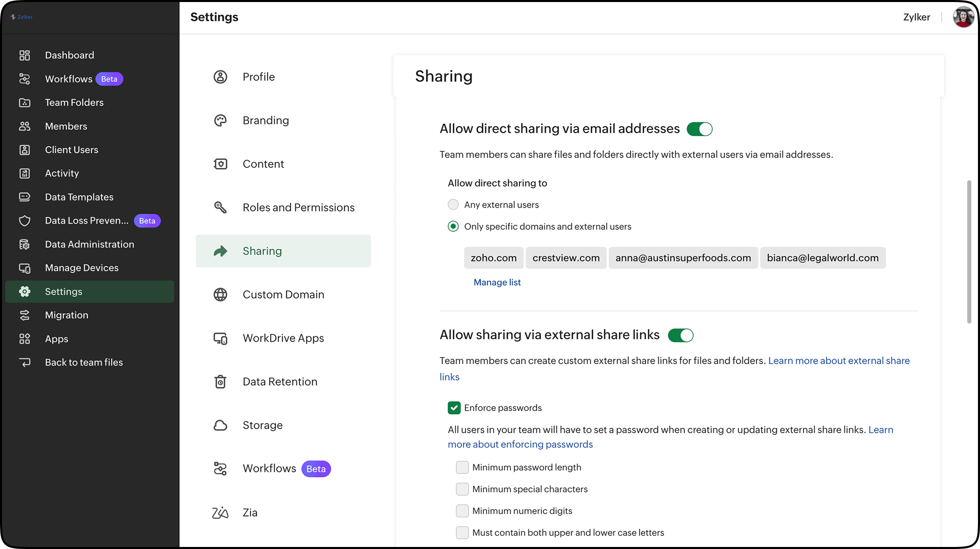Enable Minimum password length requirement
Screen dimensions: 980x549
[462, 467]
